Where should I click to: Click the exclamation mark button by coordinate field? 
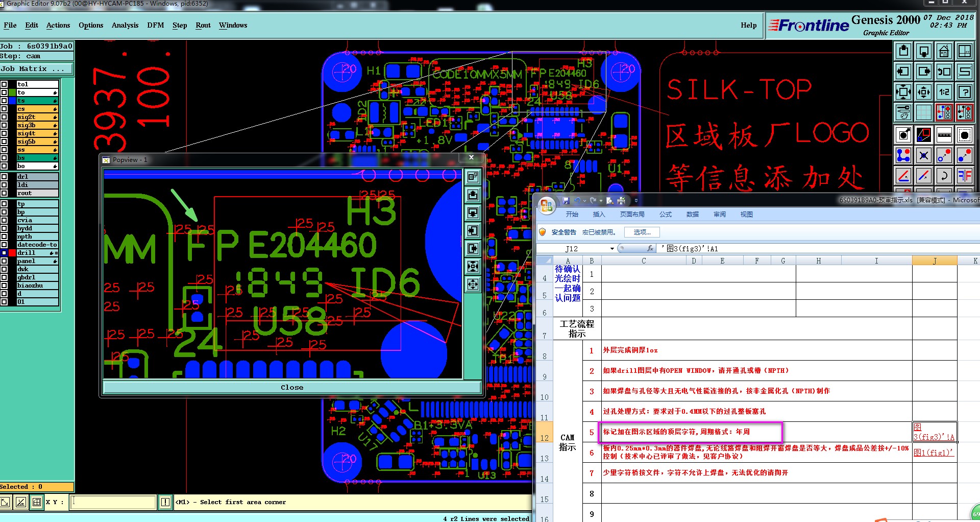click(165, 502)
